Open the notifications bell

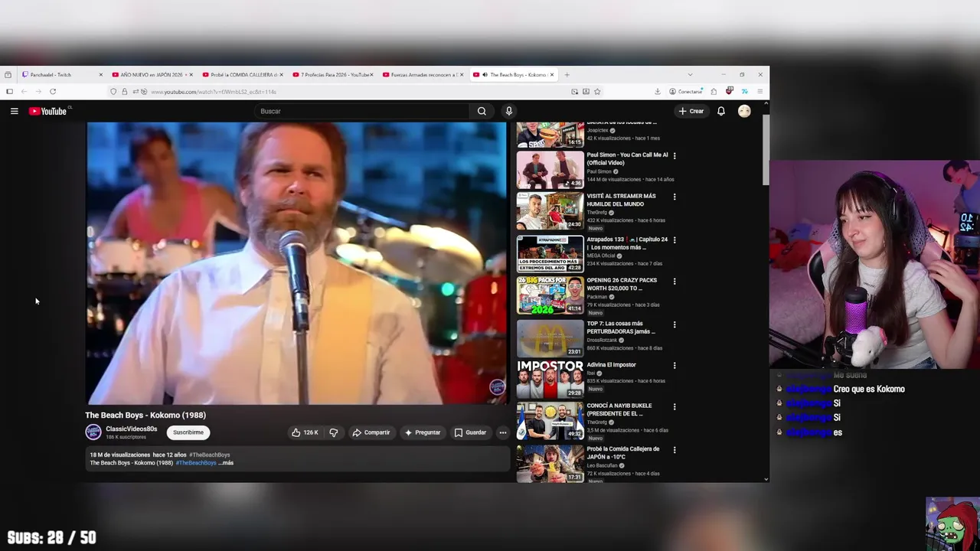click(x=720, y=111)
